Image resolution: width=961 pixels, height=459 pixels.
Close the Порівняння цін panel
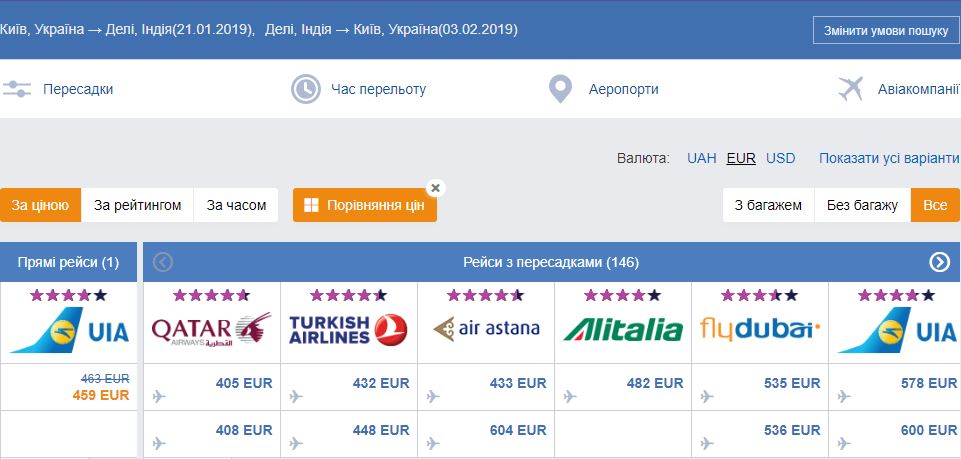point(435,188)
